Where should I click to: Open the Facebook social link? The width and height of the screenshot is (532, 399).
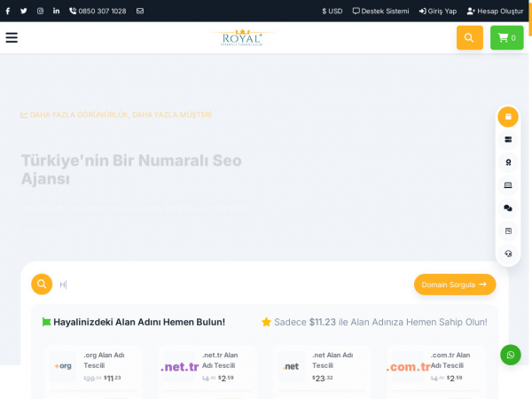(x=8, y=11)
